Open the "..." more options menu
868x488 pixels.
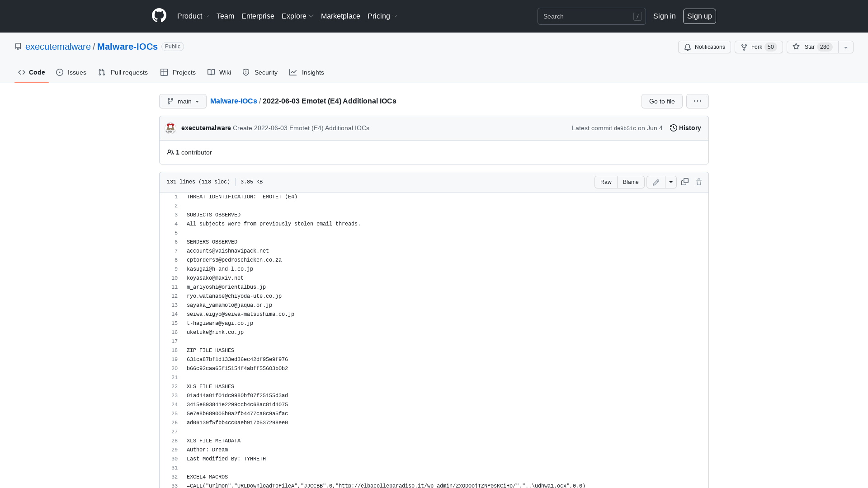tap(697, 101)
